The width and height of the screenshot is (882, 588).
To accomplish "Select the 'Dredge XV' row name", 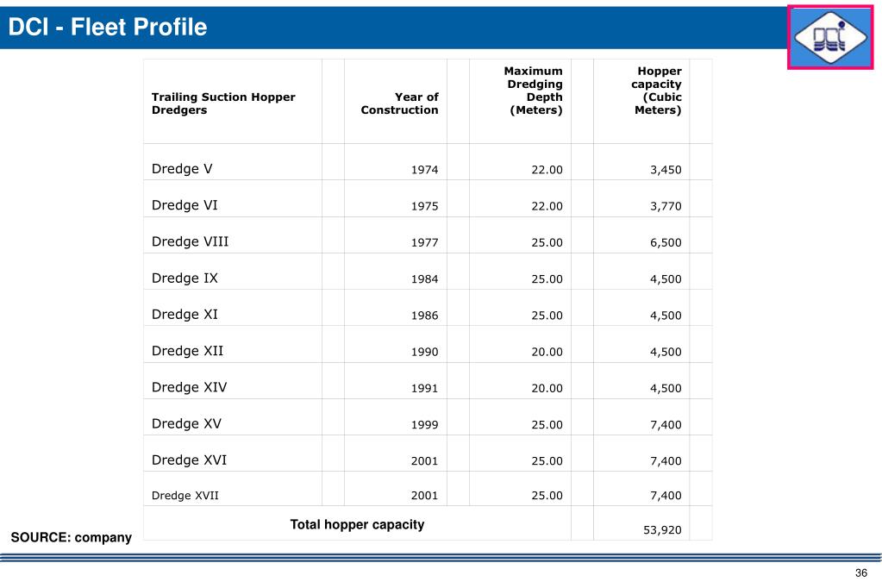I will tap(186, 423).
